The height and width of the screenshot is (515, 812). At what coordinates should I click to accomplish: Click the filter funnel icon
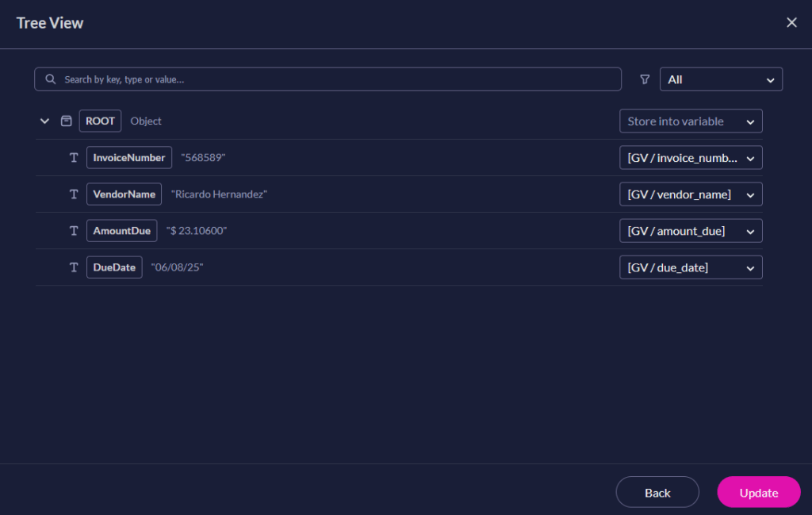tap(645, 79)
